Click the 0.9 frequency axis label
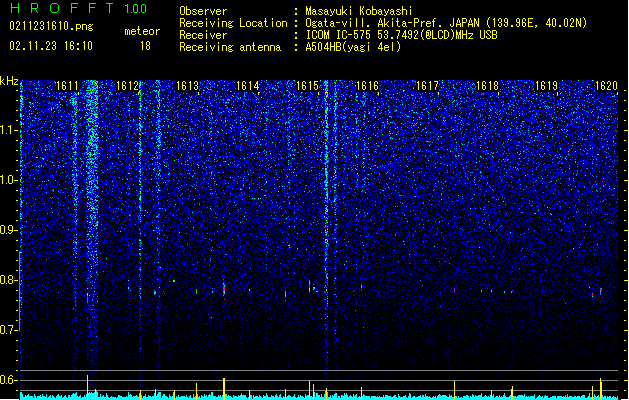Image resolution: width=629 pixels, height=400 pixels. tap(9, 230)
